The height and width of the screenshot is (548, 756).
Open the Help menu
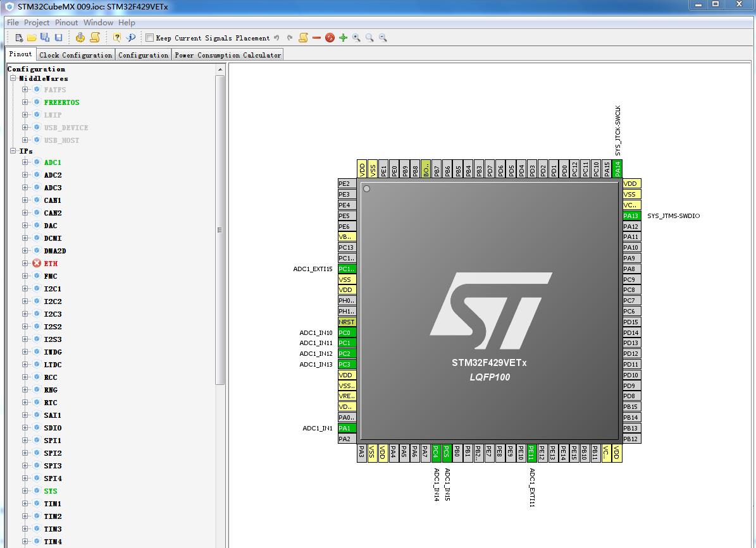(x=127, y=23)
